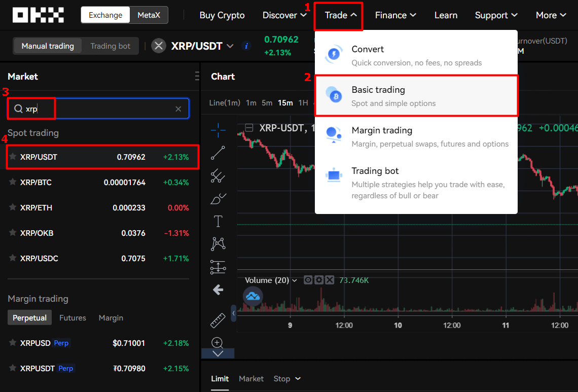578x392 pixels.
Task: Select the Margin tab
Action: (x=111, y=317)
